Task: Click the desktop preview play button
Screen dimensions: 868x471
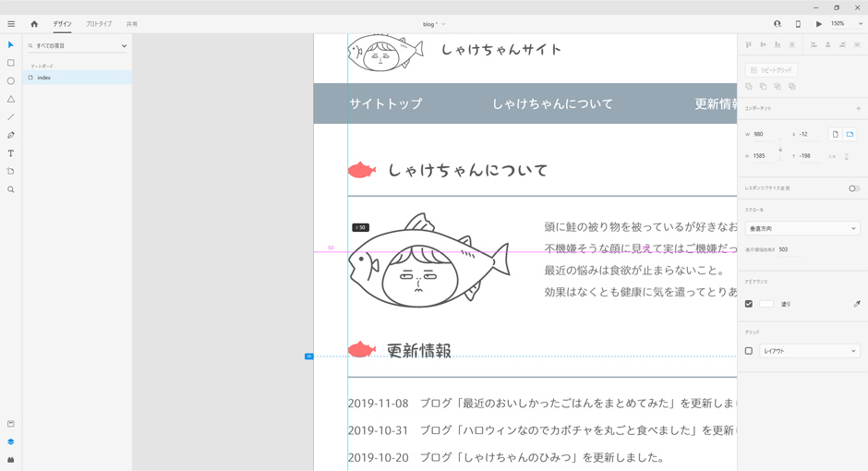Action: [x=818, y=24]
